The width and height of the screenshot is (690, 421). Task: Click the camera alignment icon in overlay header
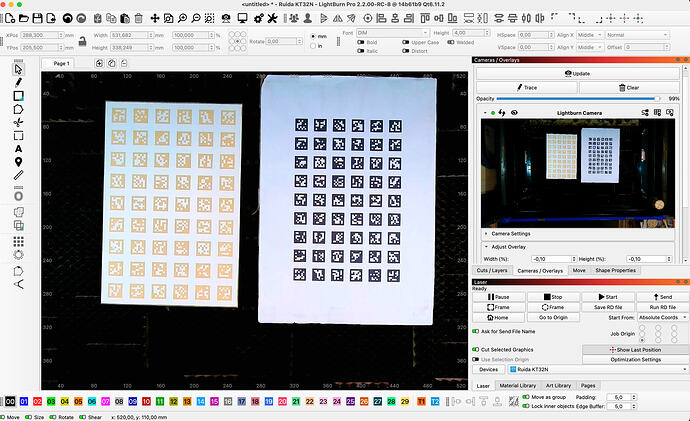tap(669, 113)
